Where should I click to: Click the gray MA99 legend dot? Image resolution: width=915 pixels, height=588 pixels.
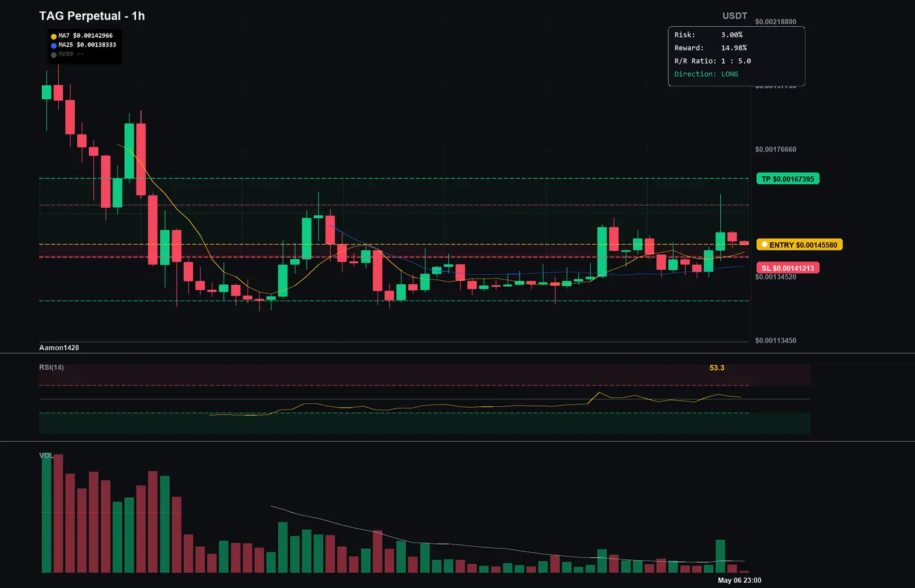point(54,55)
